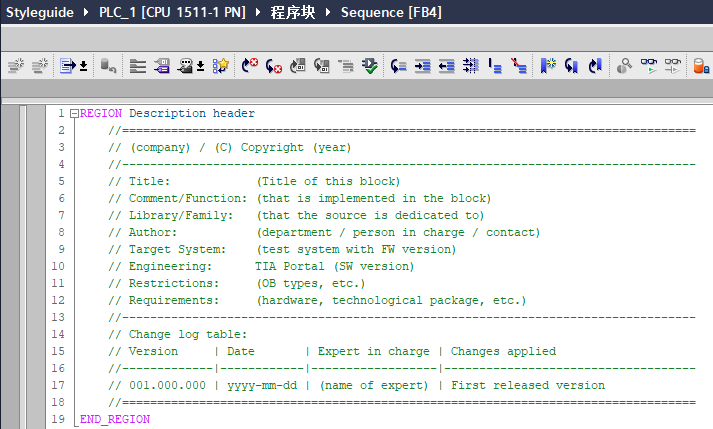Set a bookmark with the blue flag star icon
Image resolution: width=713 pixels, height=429 pixels.
click(x=548, y=66)
